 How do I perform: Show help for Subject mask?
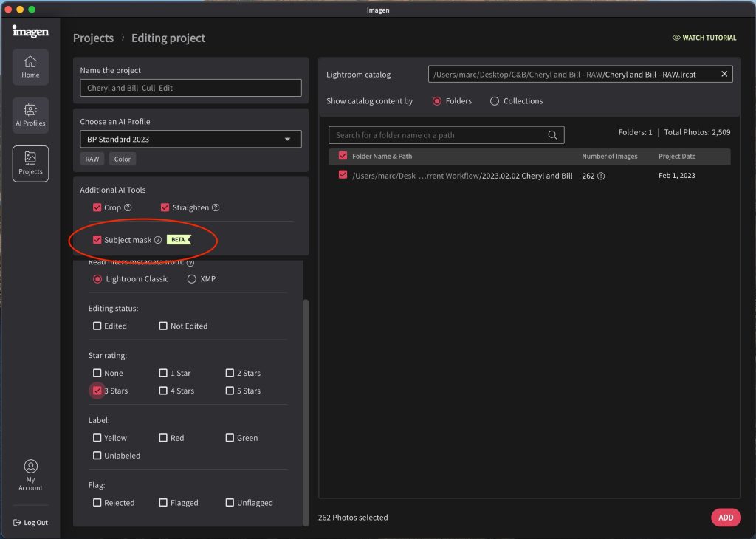click(158, 240)
